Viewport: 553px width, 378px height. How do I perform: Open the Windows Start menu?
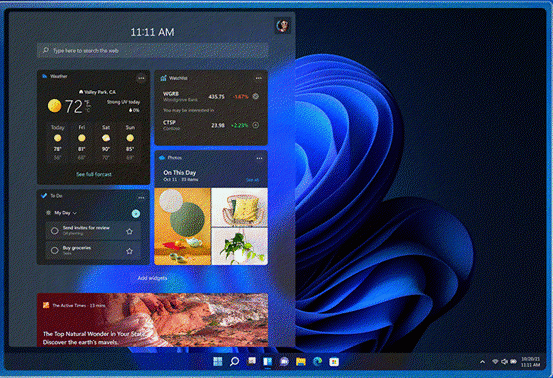pyautogui.click(x=218, y=361)
